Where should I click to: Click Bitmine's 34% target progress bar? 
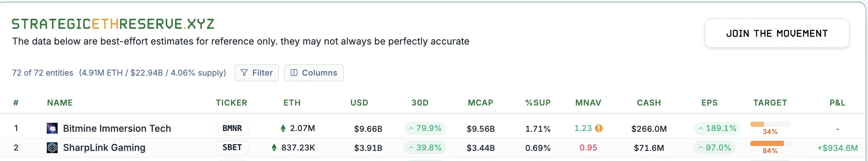click(x=770, y=124)
